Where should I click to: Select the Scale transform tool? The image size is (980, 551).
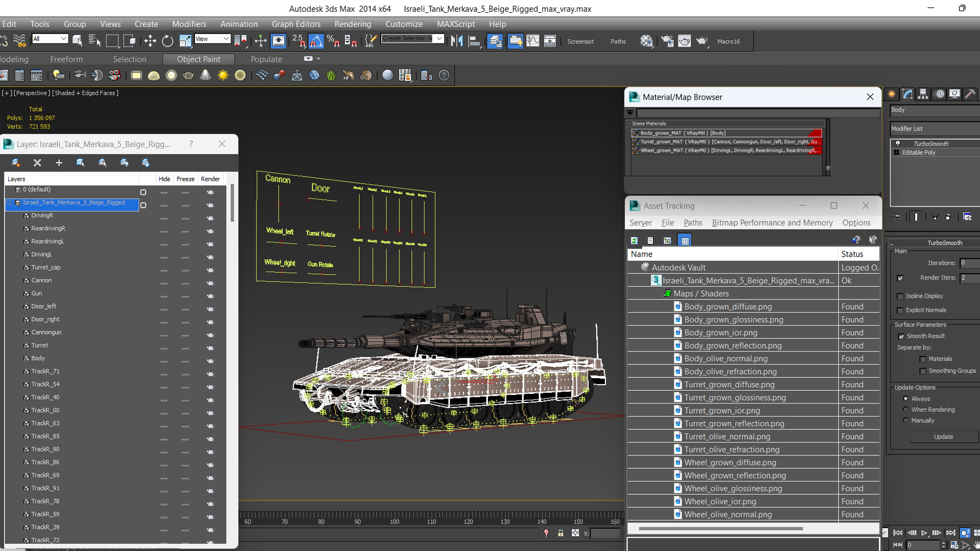(185, 41)
